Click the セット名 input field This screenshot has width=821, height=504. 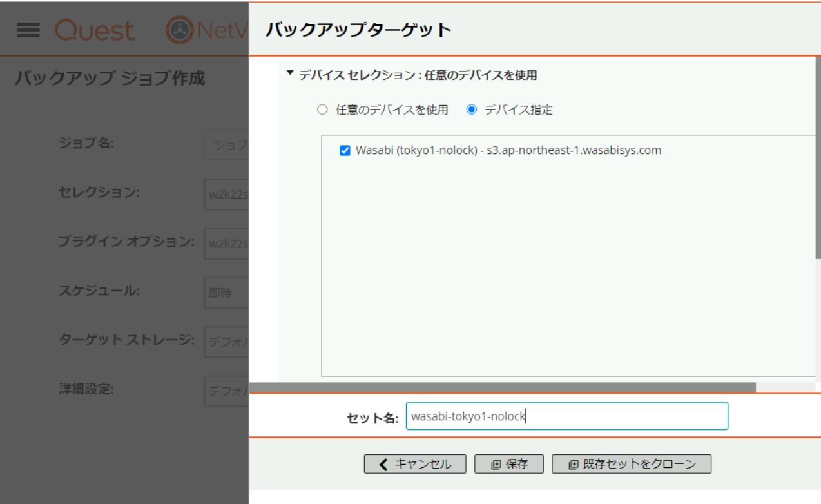[x=567, y=416]
